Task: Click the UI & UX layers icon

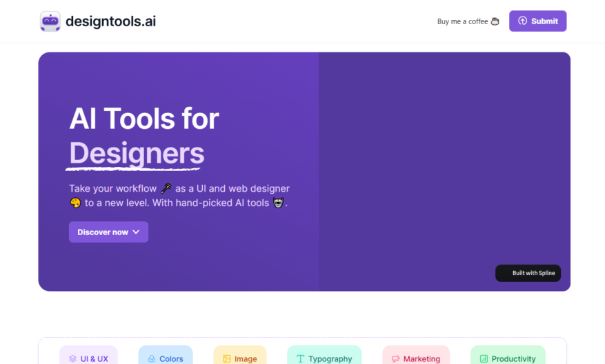Action: pos(72,358)
